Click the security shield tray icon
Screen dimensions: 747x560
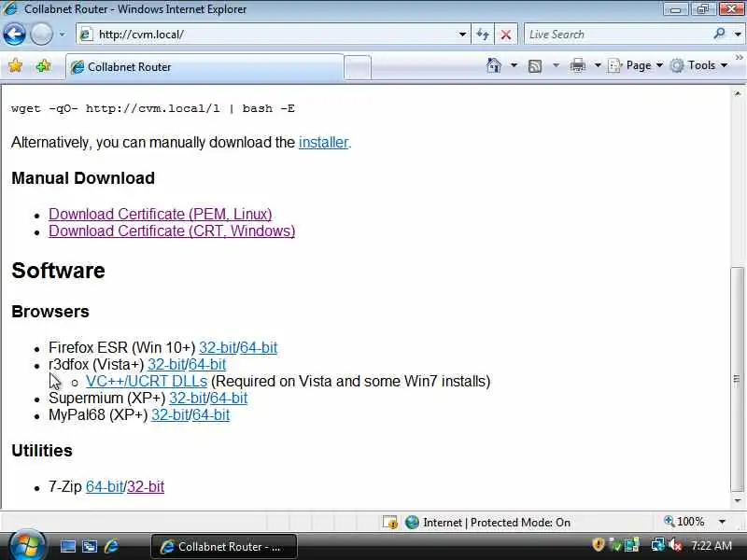click(598, 544)
